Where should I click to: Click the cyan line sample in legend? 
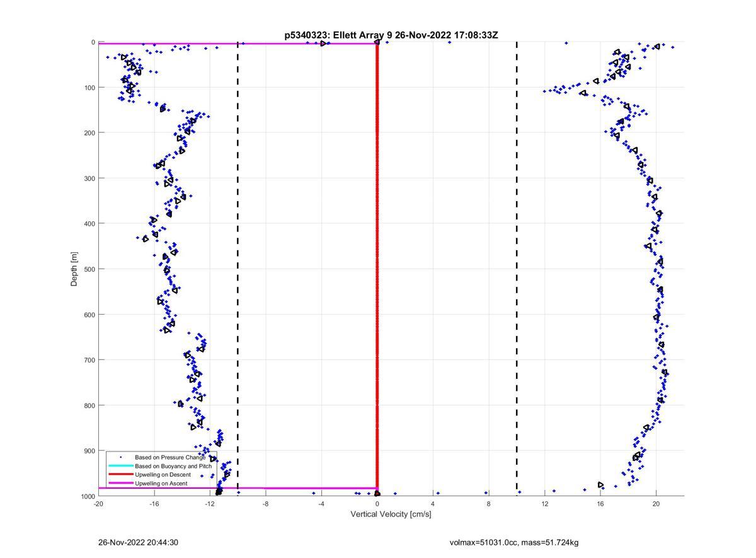point(120,466)
